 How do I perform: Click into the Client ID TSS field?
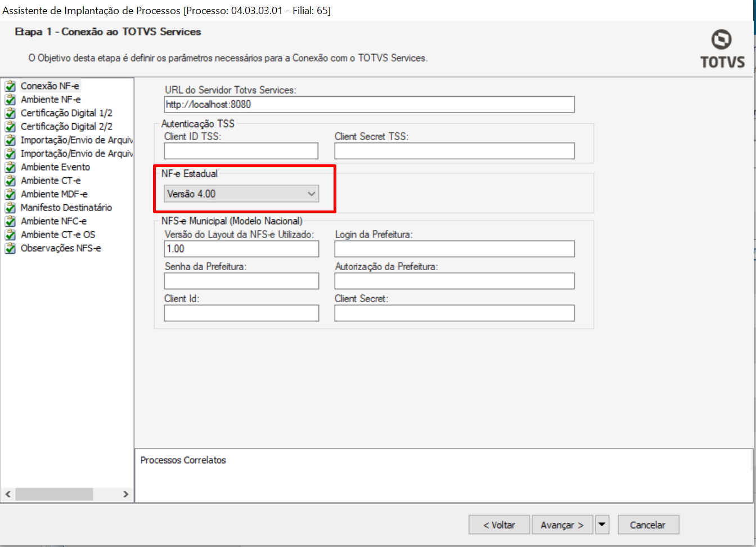(x=241, y=151)
